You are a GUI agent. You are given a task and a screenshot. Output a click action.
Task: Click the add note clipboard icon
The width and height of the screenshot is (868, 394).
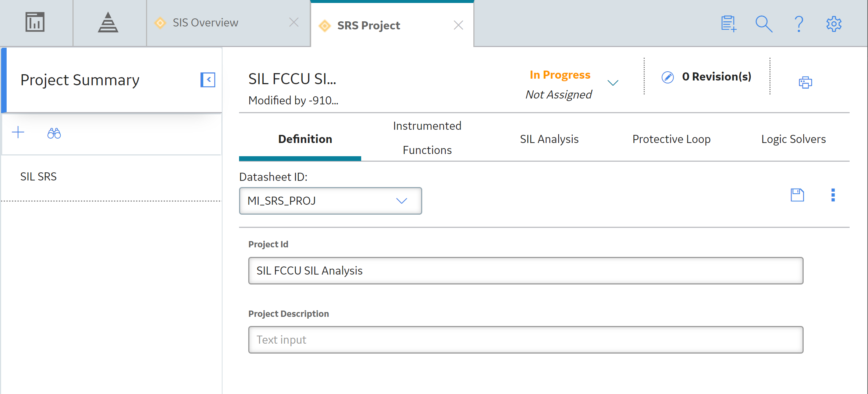click(729, 24)
